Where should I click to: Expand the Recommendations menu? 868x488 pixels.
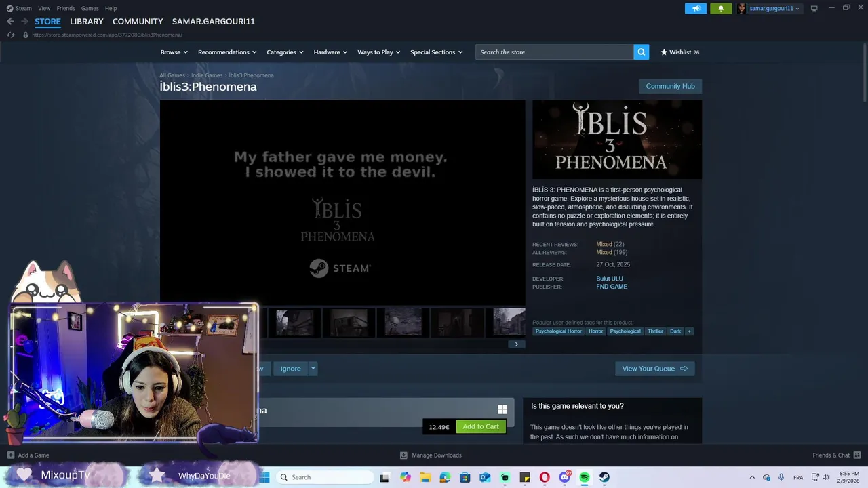227,52
